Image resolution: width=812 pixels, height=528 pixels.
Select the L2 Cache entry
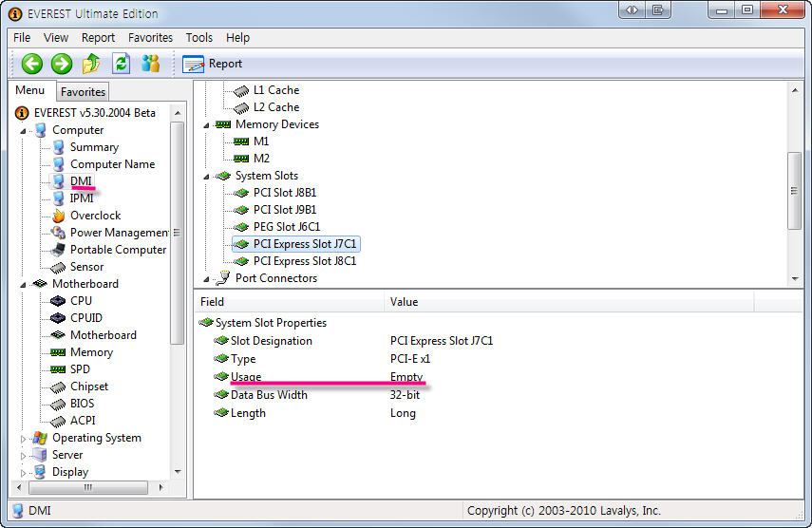[x=276, y=107]
